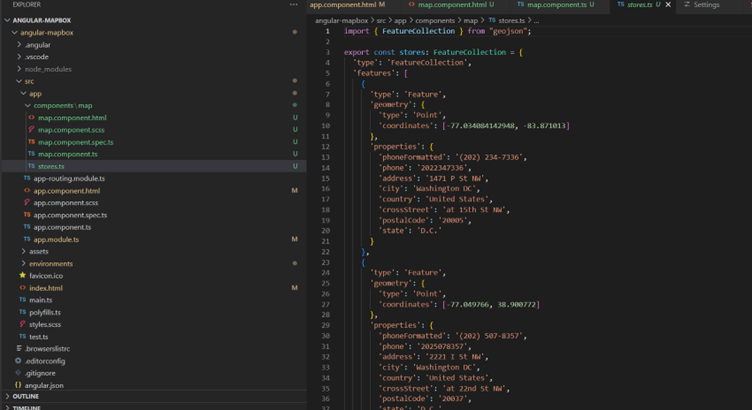Close the stores.ts editor tab
This screenshot has width=752, height=410.
click(668, 5)
